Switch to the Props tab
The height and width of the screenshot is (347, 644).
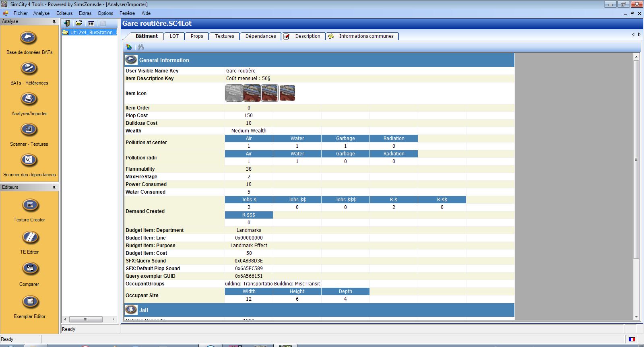[197, 36]
